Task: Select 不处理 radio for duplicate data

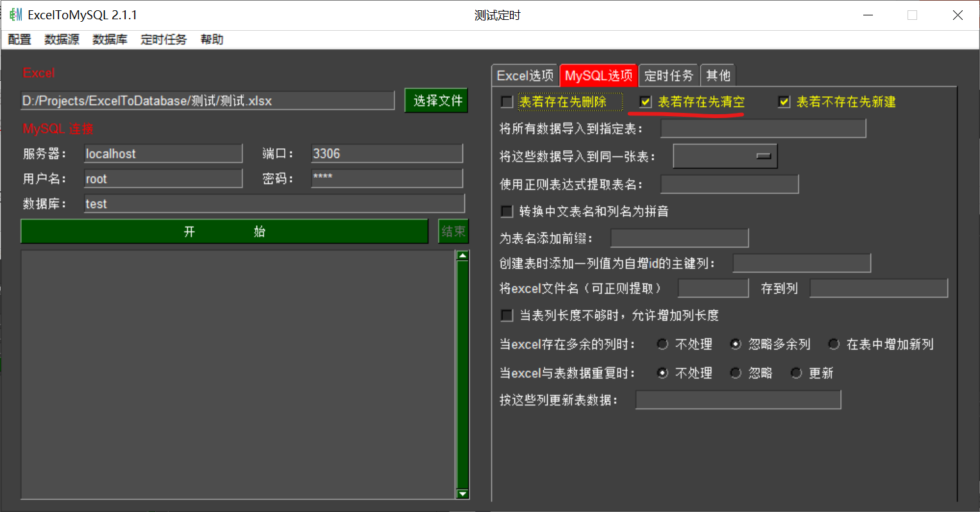Action: tap(663, 373)
